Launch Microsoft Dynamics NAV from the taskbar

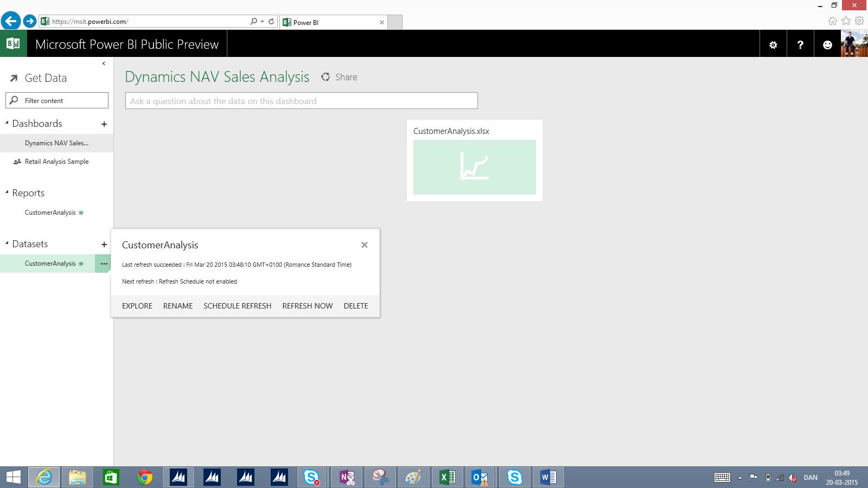(178, 478)
